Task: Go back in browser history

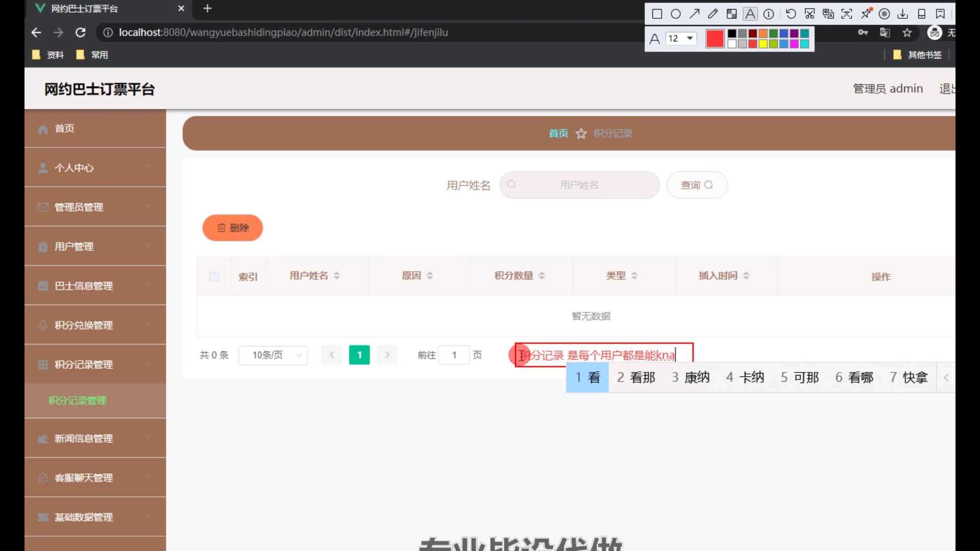Action: [36, 32]
